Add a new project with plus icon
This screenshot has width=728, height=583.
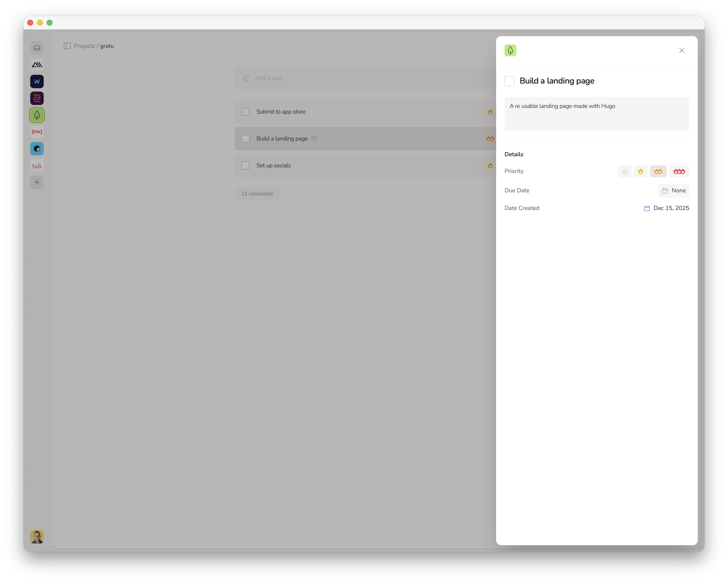(x=37, y=182)
